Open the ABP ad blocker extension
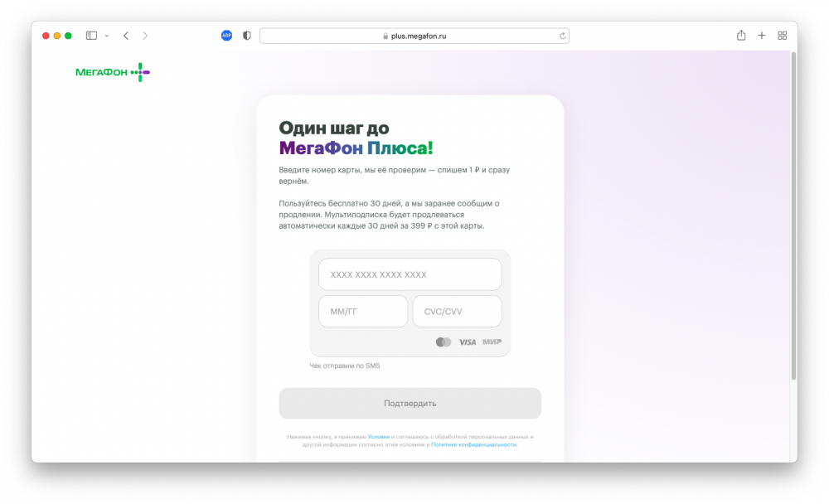 [x=226, y=36]
